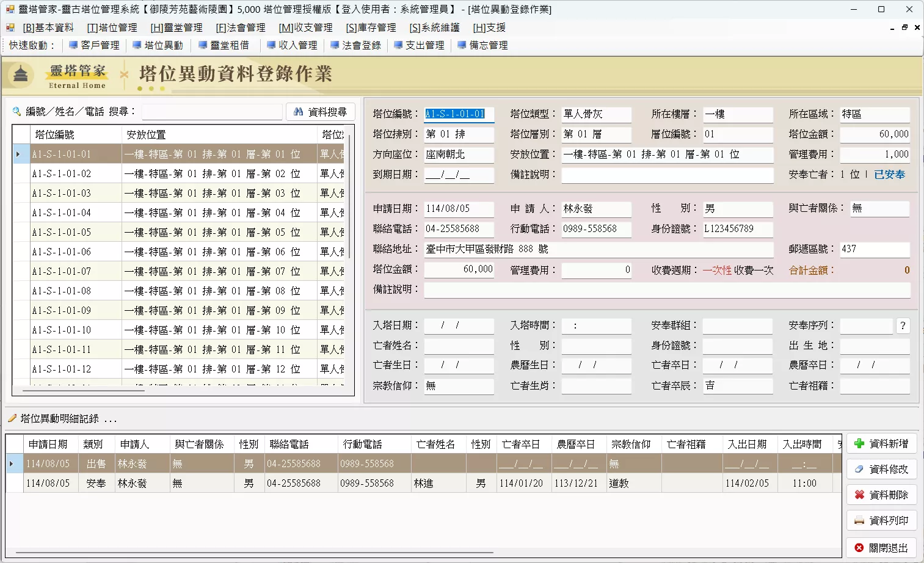Screen dimensions: 924x563
Task: Click the 聯絡電話 column header in the details table
Action: pyautogui.click(x=301, y=444)
